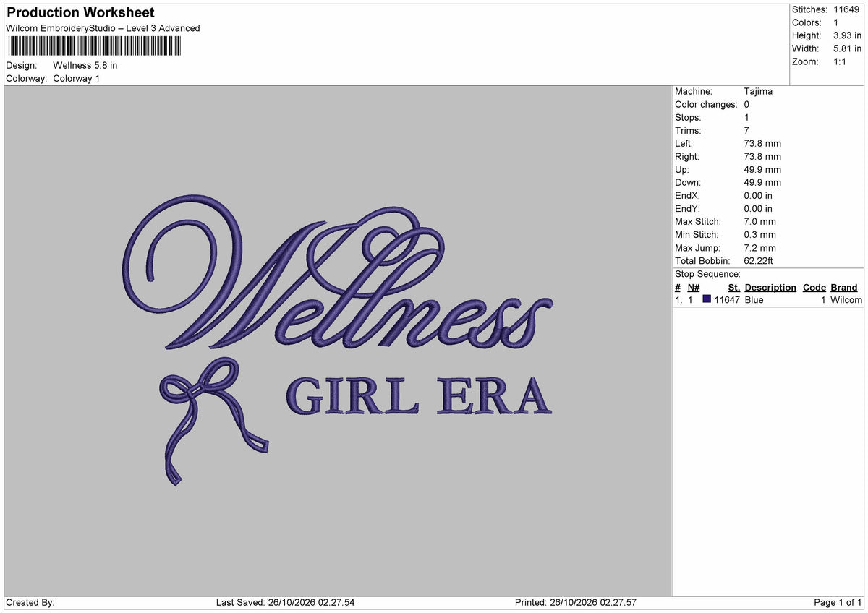Image resolution: width=868 pixels, height=613 pixels.
Task: Click the Blue description cell
Action: click(x=754, y=299)
